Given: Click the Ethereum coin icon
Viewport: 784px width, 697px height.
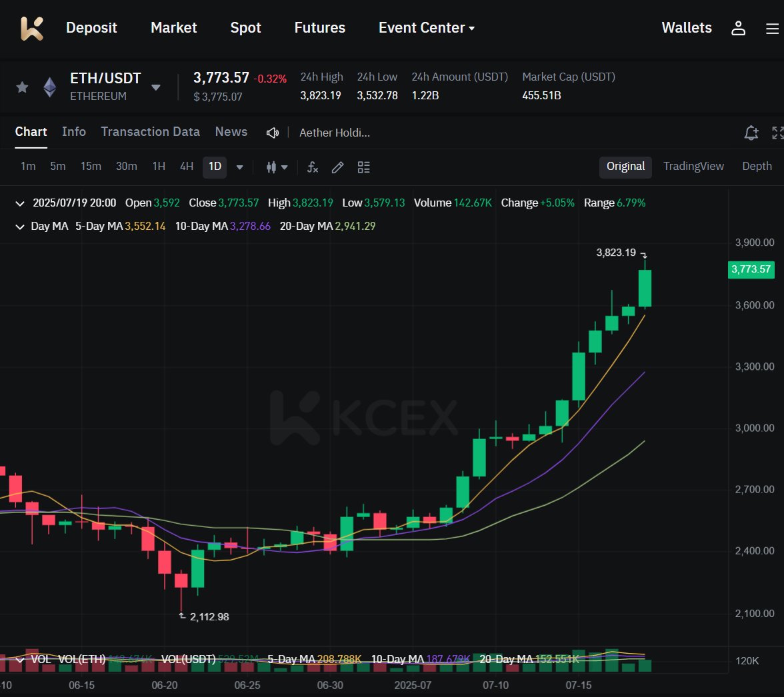Looking at the screenshot, I should [x=49, y=87].
